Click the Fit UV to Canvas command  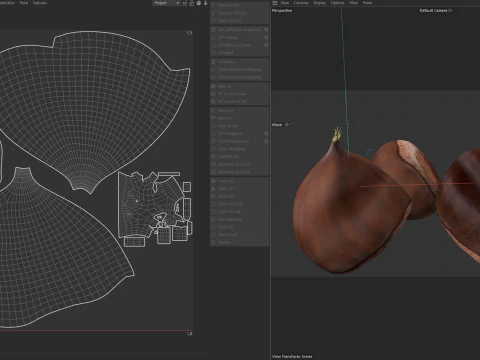coord(240,94)
